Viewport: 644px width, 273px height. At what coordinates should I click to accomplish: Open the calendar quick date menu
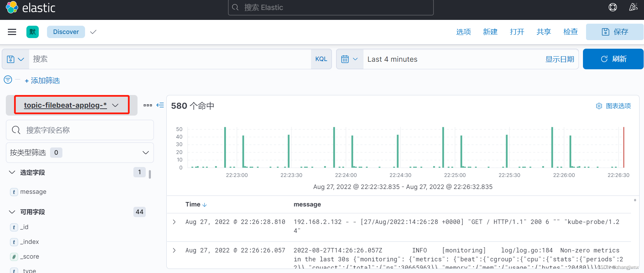(x=350, y=59)
